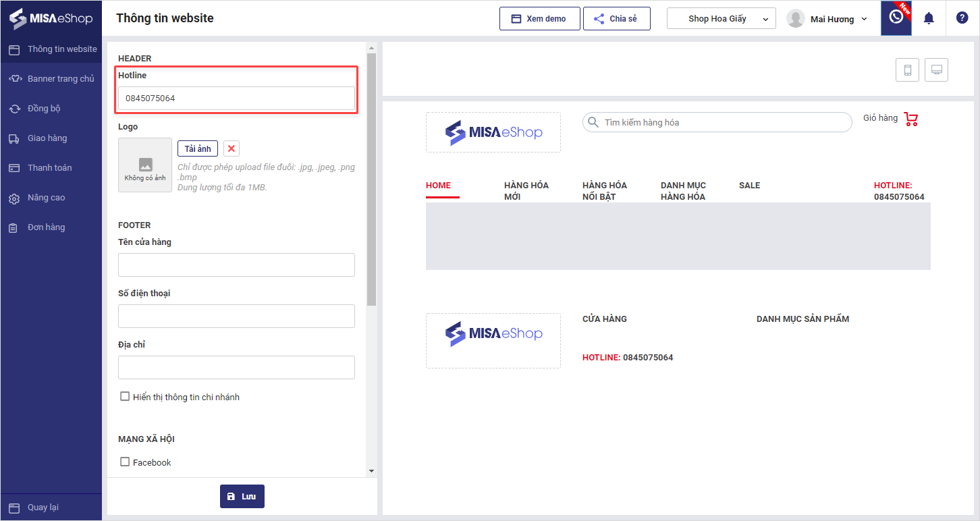Screen dimensions: 980x521
Task: Expand the Mai Hương account menu arrow
Action: [x=865, y=19]
